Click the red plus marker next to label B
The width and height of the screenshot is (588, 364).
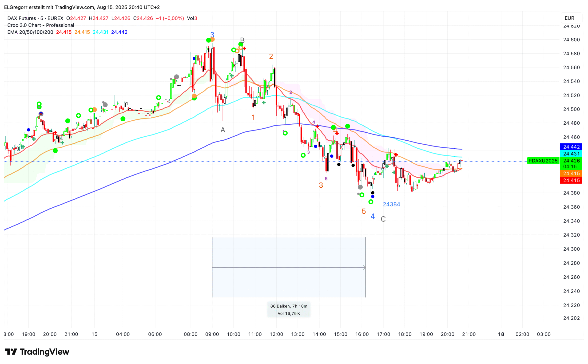244,49
